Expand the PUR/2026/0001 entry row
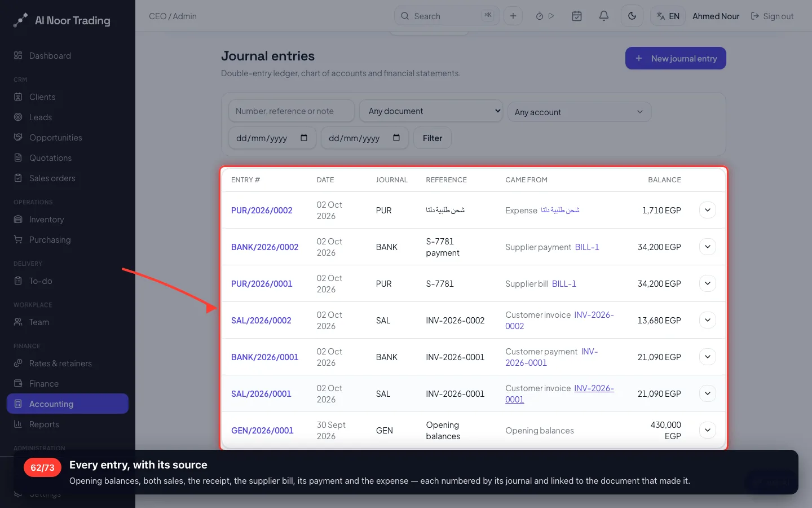812x508 pixels. [x=708, y=283]
